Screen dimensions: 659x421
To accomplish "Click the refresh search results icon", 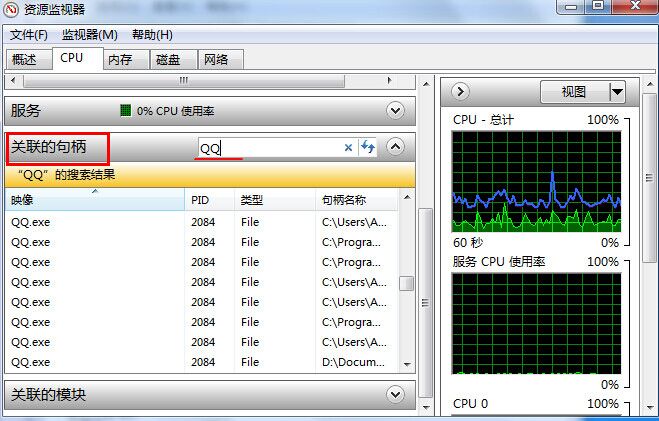I will pyautogui.click(x=368, y=147).
